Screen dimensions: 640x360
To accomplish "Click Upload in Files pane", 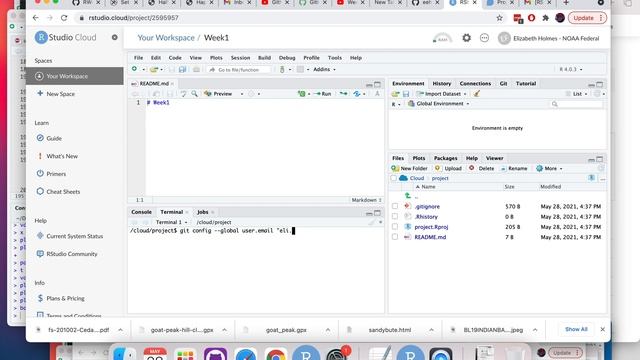I will [448, 169].
